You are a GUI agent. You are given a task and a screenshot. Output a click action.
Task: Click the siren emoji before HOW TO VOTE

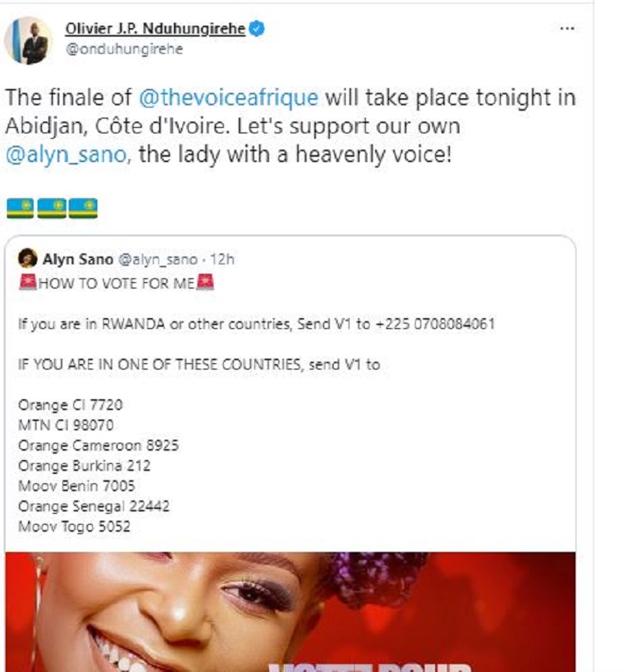(x=28, y=282)
